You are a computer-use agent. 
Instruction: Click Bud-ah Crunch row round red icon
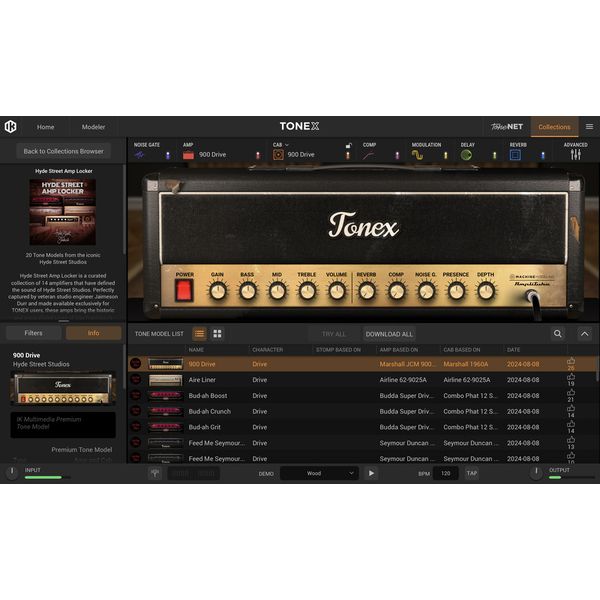[x=135, y=411]
